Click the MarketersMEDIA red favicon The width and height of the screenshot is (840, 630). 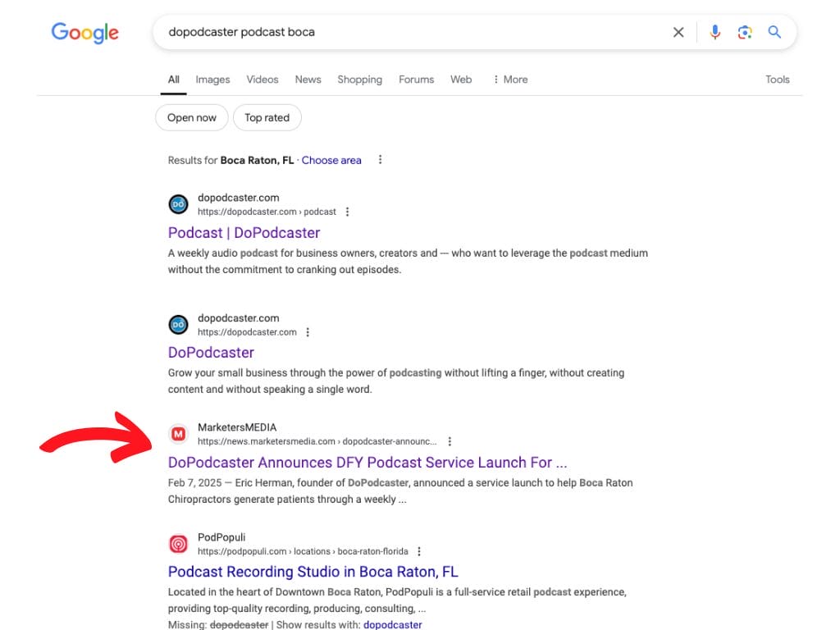point(178,434)
